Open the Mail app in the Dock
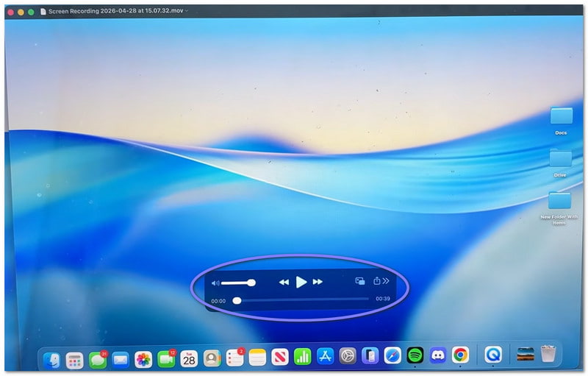Viewport: 588px width, 376px height. [x=121, y=360]
